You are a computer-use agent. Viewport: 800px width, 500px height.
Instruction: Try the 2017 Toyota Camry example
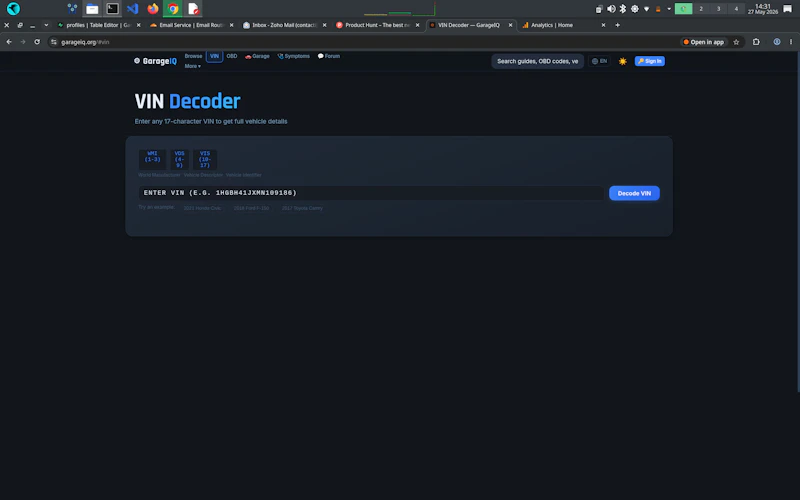[302, 208]
